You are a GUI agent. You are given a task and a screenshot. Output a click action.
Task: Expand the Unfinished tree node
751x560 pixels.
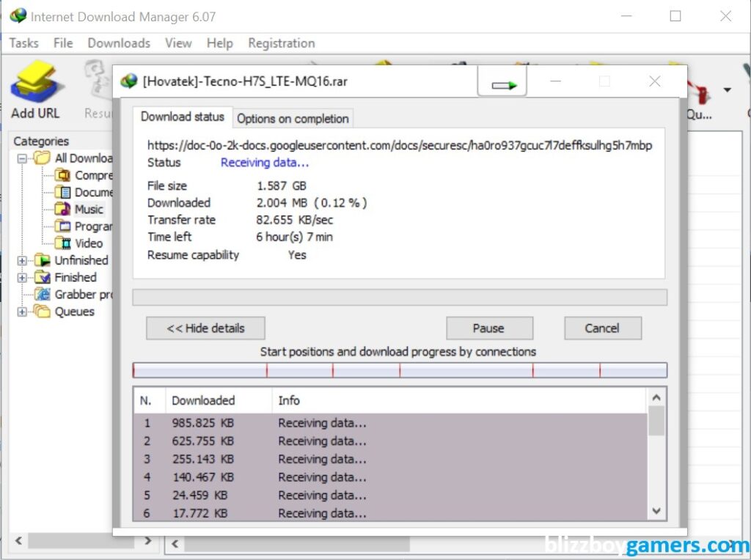(22, 261)
